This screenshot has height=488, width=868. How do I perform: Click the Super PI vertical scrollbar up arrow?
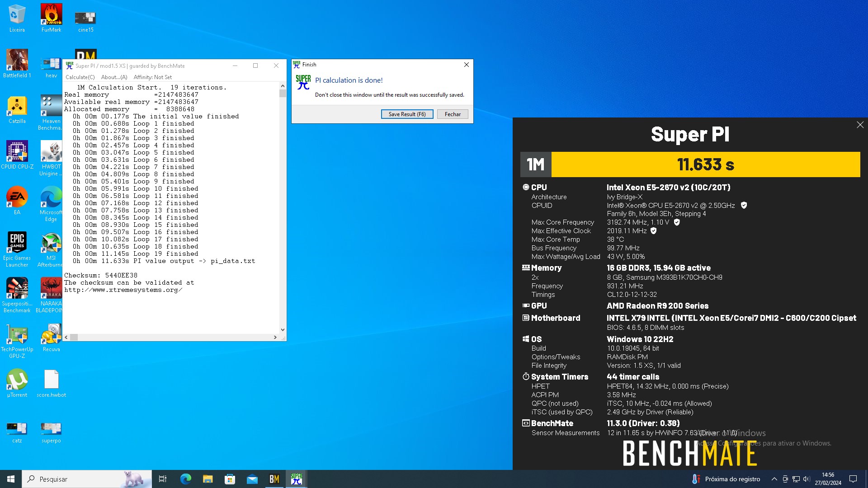click(x=283, y=86)
